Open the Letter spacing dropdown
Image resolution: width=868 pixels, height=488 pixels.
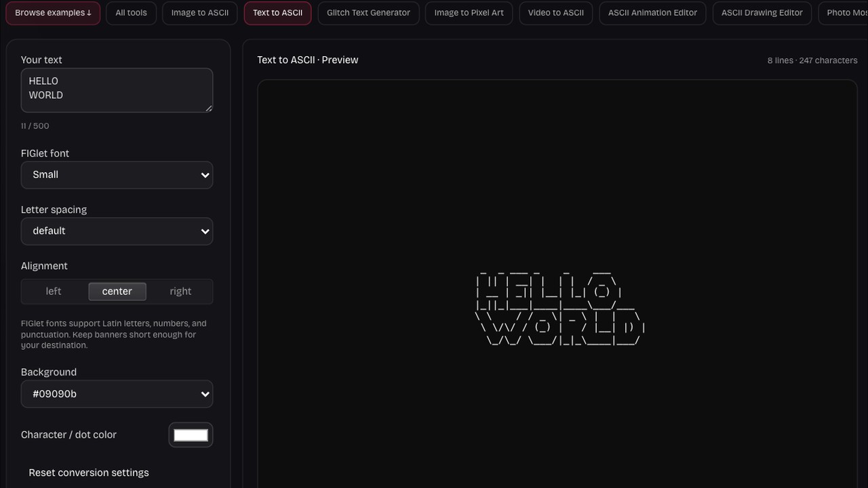coord(117,231)
